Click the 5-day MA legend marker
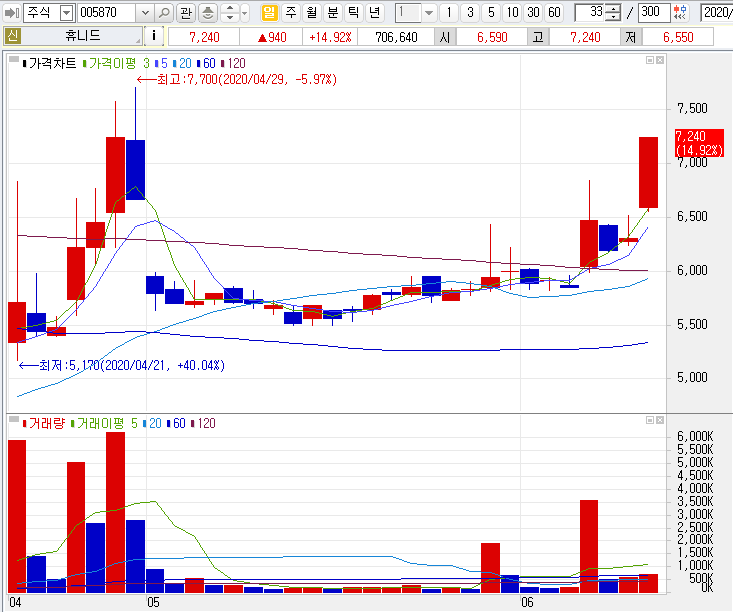733x612 pixels. tap(161, 64)
